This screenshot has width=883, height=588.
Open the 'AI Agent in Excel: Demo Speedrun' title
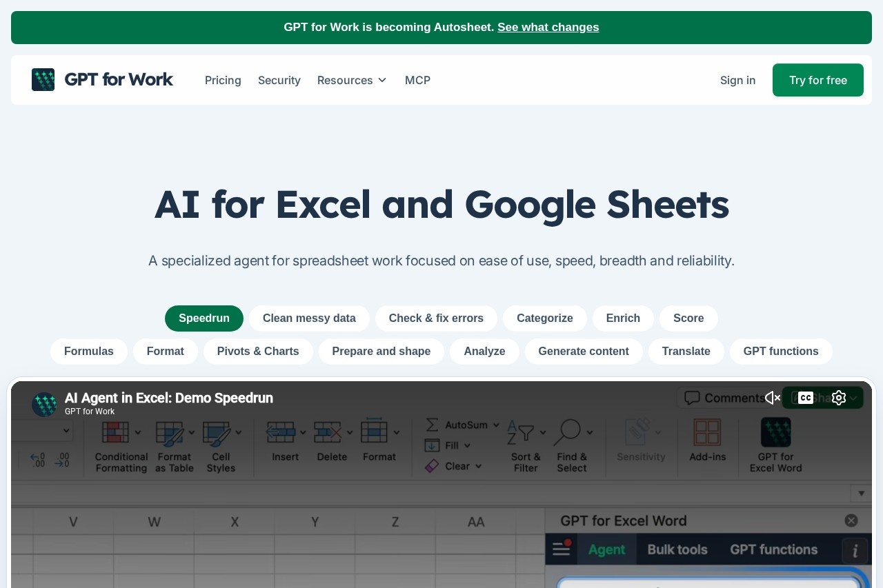tap(169, 398)
